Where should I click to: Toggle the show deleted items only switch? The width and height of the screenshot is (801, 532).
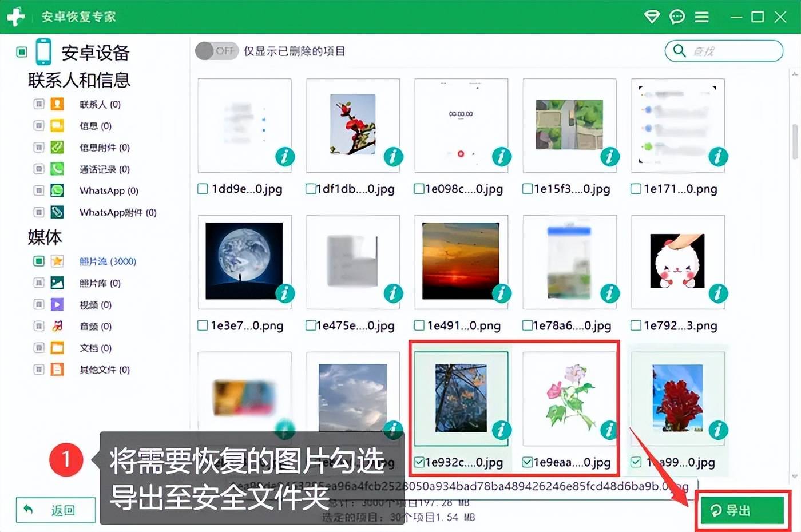[216, 51]
